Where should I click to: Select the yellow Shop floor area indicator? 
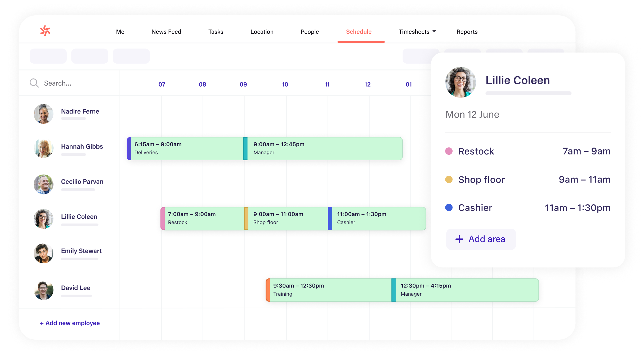[450, 179]
